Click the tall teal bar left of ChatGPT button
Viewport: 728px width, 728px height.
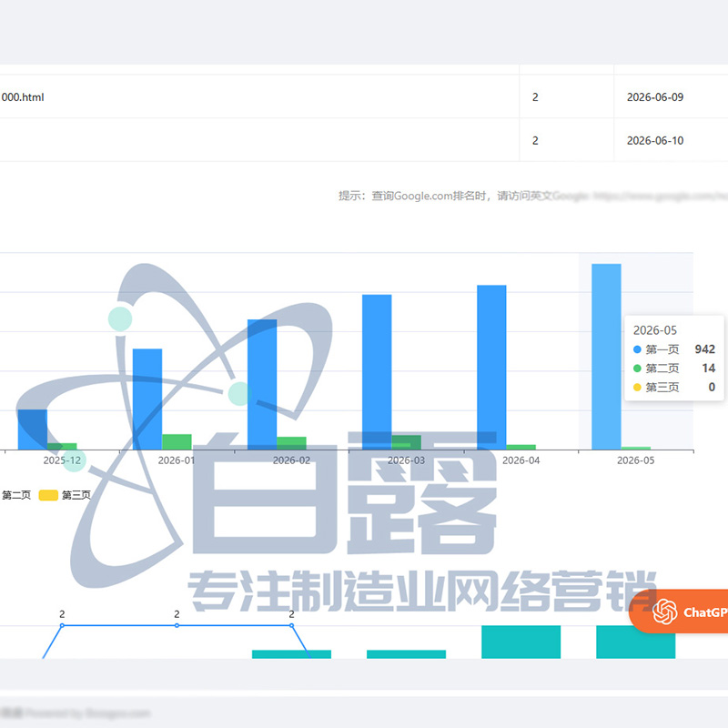pos(521,642)
